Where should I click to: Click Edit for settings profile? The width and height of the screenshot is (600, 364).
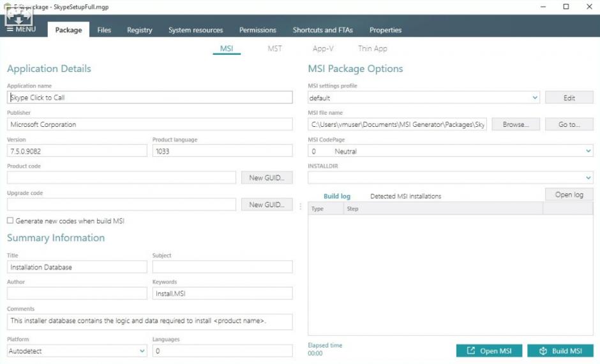(569, 98)
